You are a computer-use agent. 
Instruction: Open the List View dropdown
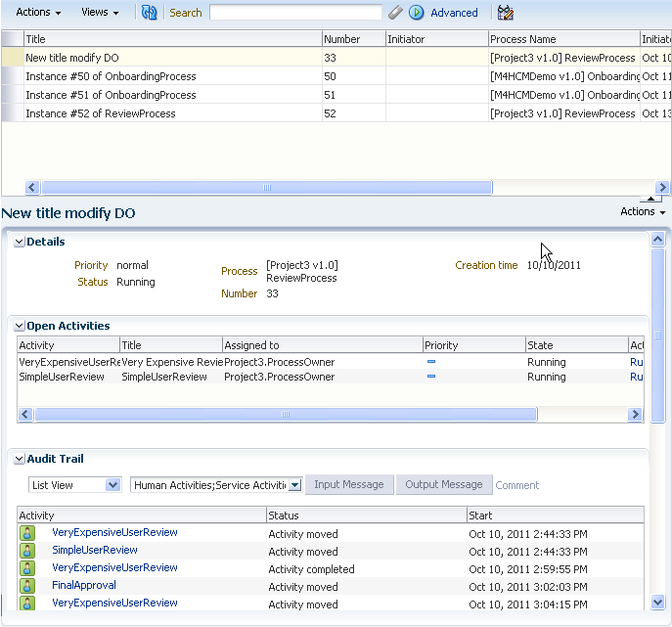coord(112,485)
